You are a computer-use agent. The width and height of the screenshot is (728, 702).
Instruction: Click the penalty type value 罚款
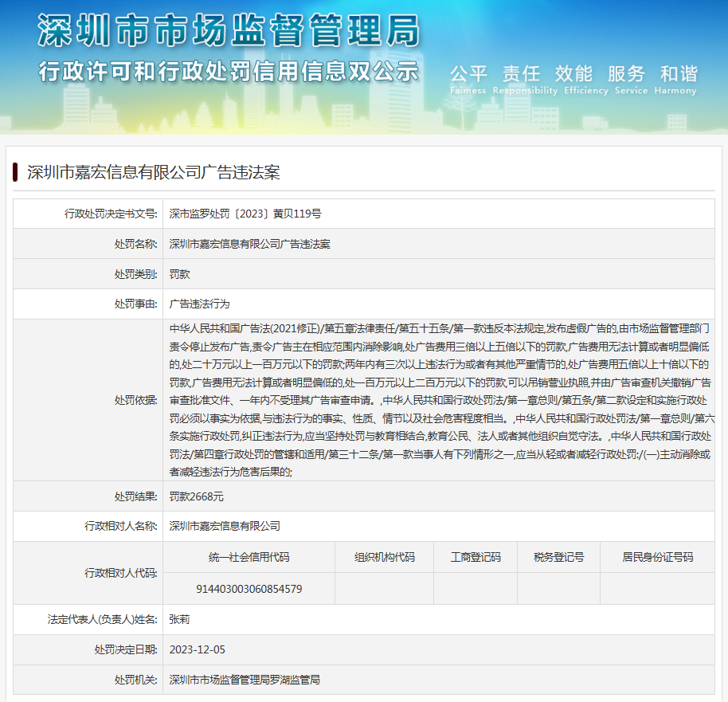pyautogui.click(x=180, y=274)
